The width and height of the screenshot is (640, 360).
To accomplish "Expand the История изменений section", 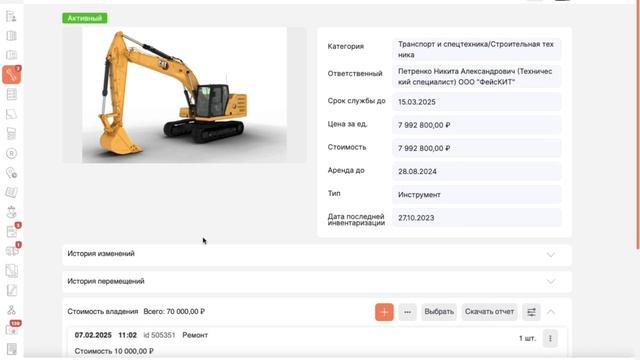I will (317, 254).
